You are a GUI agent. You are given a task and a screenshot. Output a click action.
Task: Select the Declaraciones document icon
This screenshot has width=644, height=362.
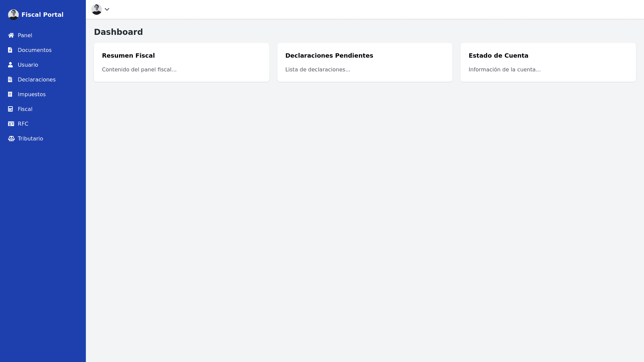pos(11,79)
